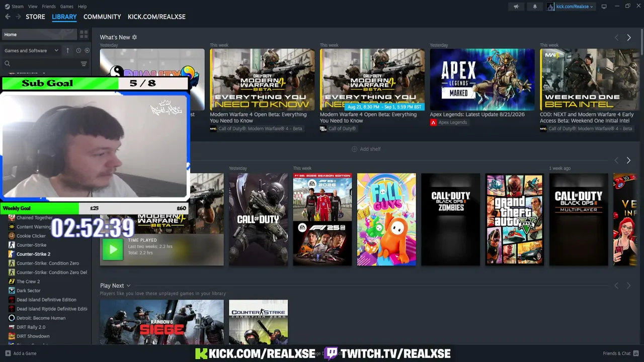Viewport: 644px width, 362px height.
Task: Select Dead Island Definitive Edition in list
Action: pos(46,300)
